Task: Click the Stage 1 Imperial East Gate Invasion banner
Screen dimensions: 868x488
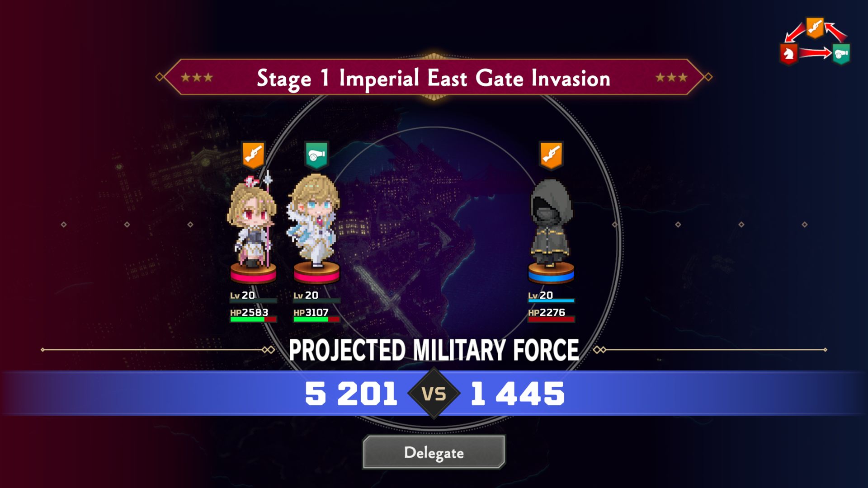Action: tap(434, 77)
